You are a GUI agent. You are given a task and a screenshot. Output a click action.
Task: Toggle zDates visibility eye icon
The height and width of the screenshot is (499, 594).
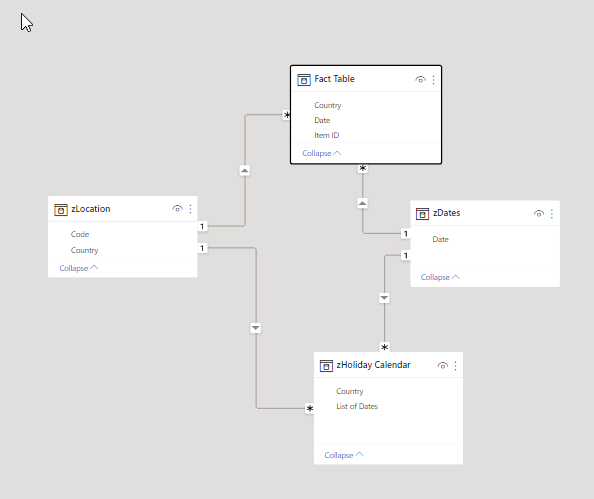coord(539,214)
